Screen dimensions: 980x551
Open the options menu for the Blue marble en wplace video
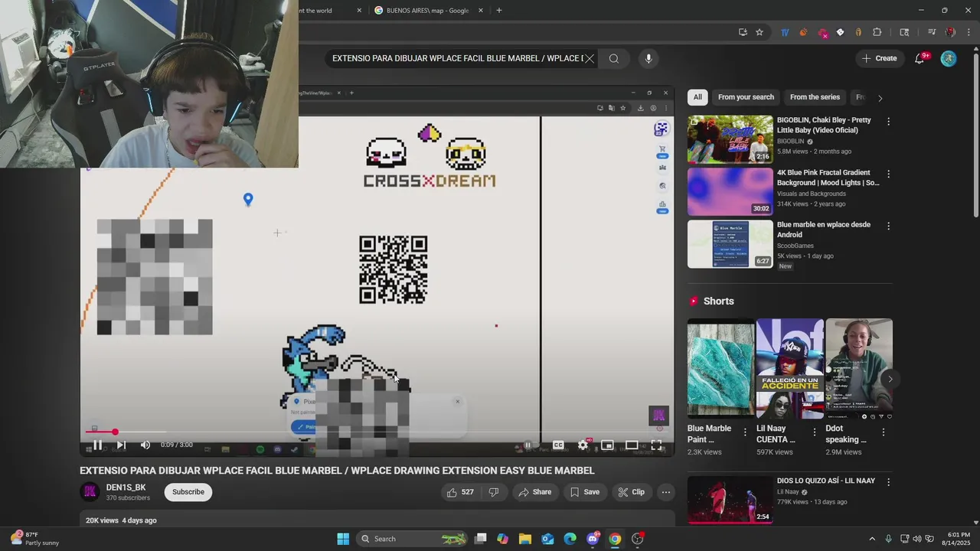pyautogui.click(x=888, y=226)
